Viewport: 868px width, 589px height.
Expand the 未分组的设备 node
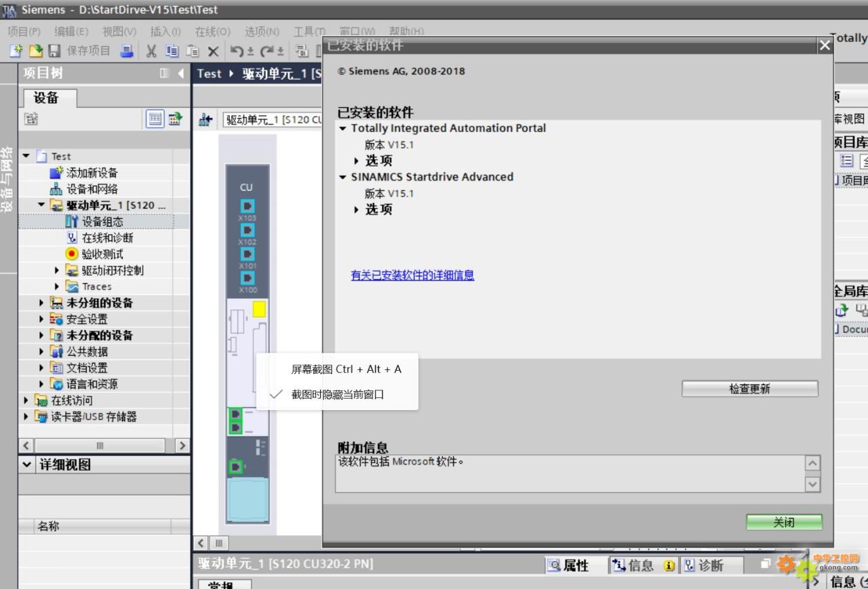[x=41, y=302]
